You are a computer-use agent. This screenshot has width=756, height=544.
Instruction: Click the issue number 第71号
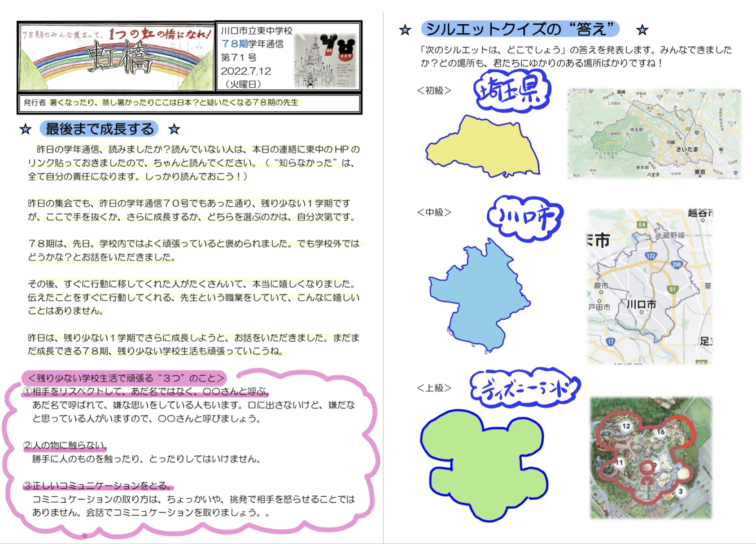tap(239, 57)
